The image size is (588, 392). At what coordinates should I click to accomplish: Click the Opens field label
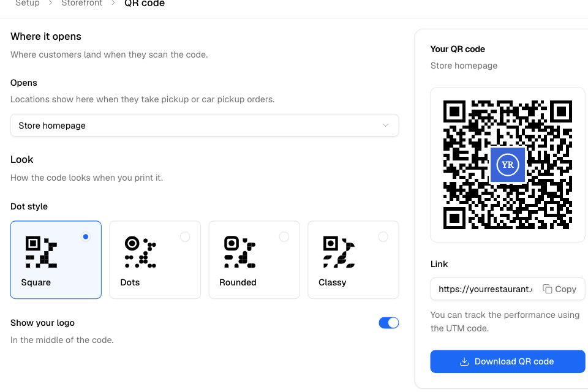click(24, 83)
